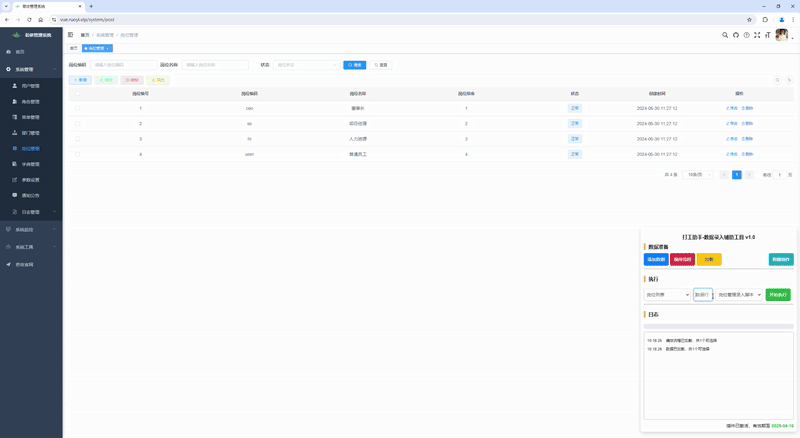Bookmark page with the star icon
Viewport: 800px width, 438px height.
[749, 19]
